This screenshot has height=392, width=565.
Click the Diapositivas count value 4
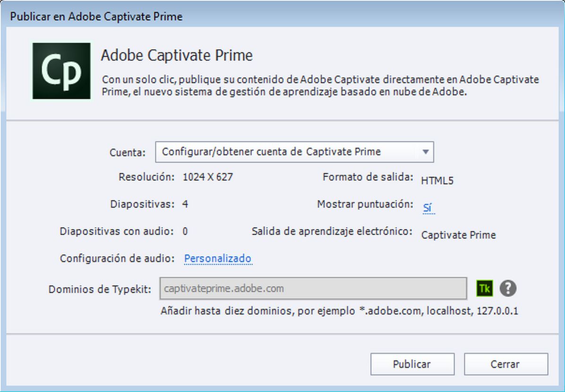tap(185, 205)
